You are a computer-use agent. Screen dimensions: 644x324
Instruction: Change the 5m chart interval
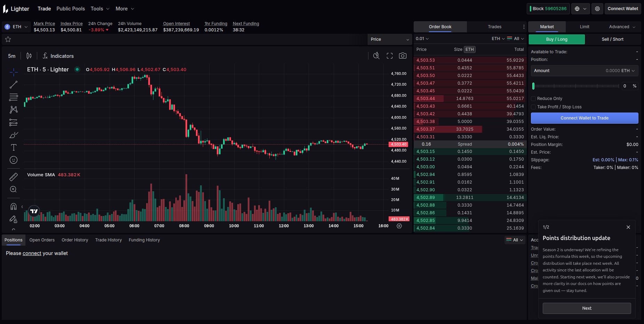point(12,56)
